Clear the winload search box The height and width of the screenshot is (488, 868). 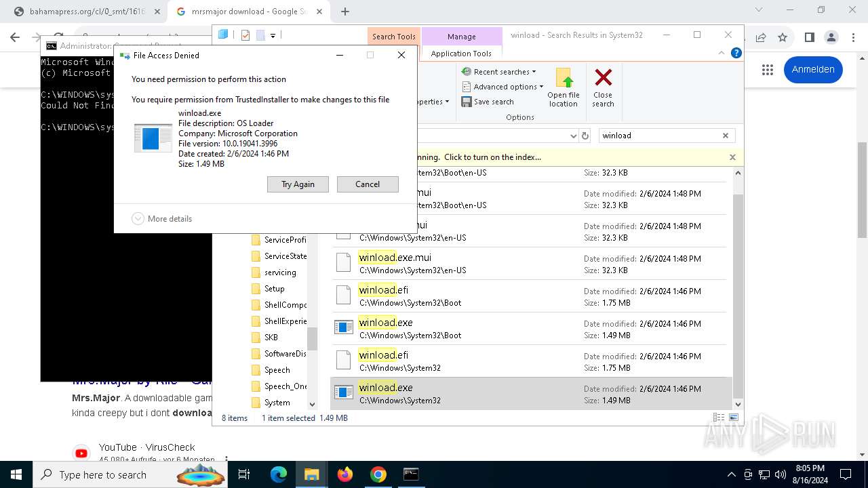point(726,136)
